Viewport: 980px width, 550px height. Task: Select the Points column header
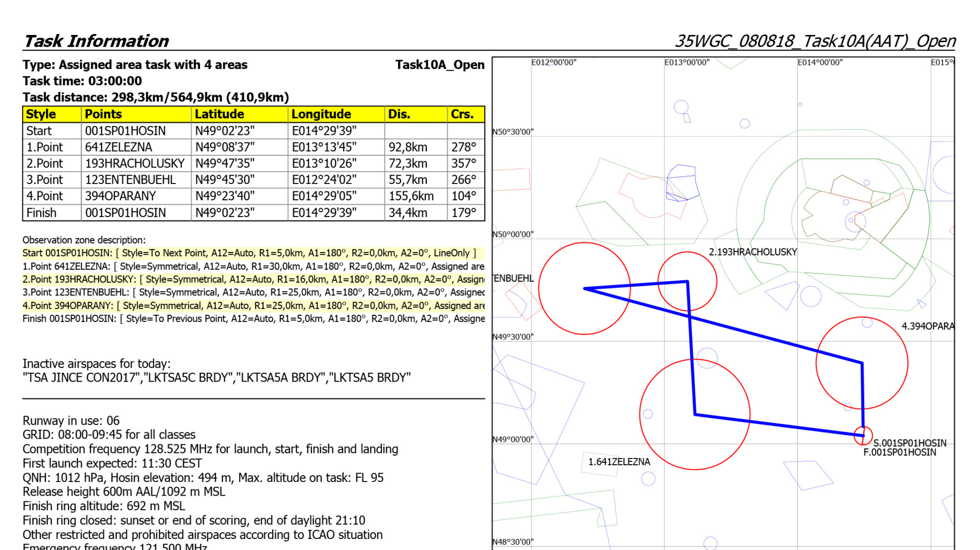coord(103,114)
